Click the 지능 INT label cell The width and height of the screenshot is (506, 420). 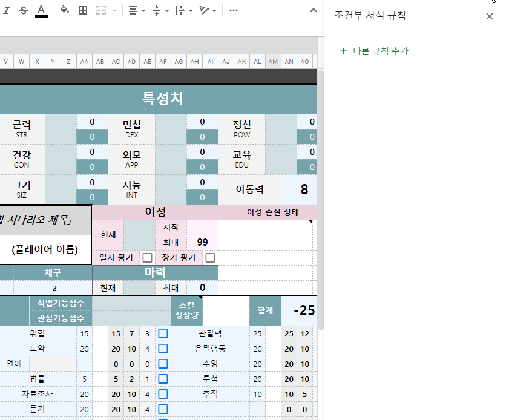[x=132, y=189]
